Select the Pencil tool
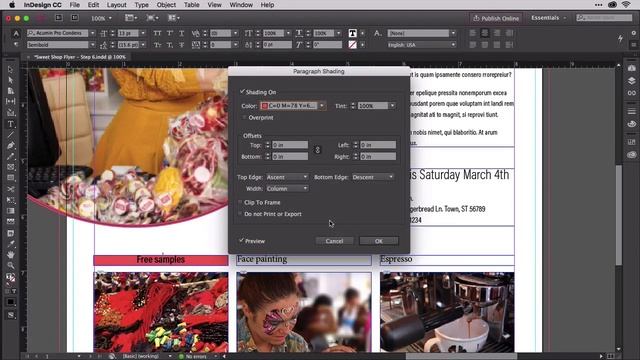This screenshot has width=640, height=360. pyautogui.click(x=11, y=156)
